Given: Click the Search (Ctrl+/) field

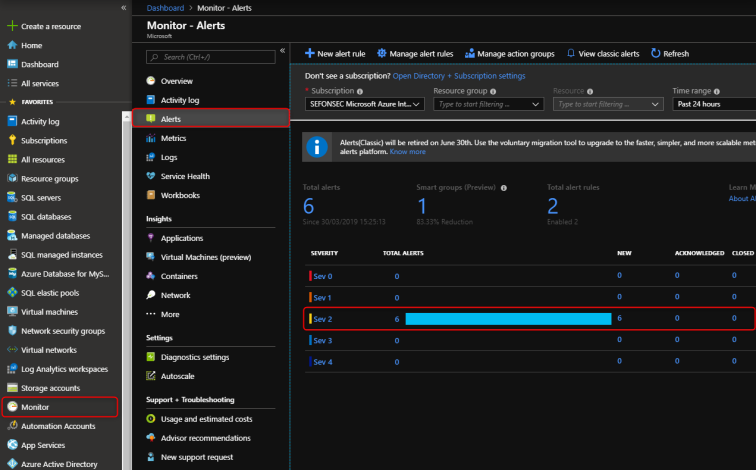Looking at the screenshot, I should pos(211,57).
